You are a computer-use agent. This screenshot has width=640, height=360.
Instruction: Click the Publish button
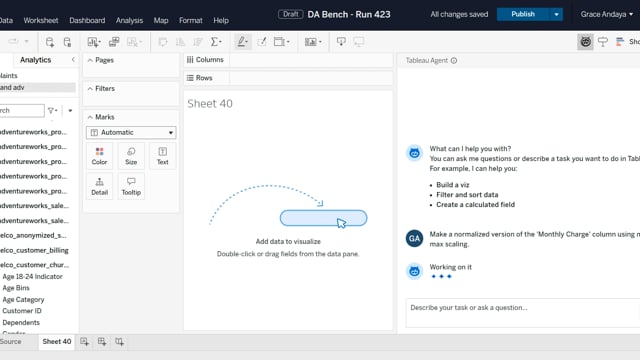tap(523, 14)
